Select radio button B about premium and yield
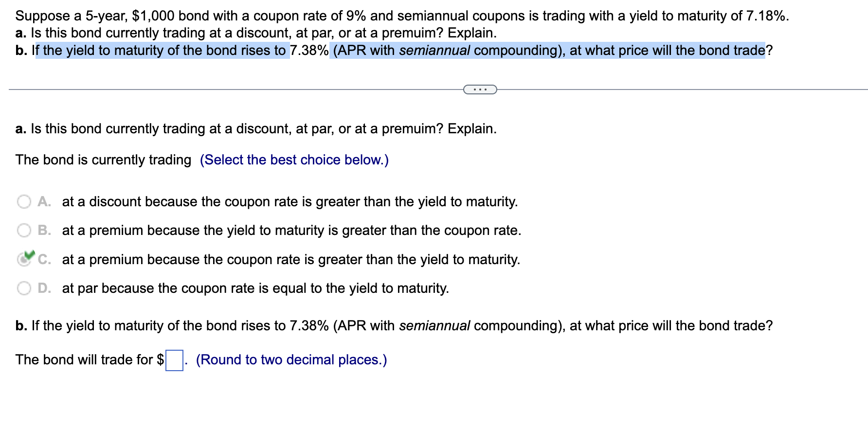The width and height of the screenshot is (868, 430). [x=24, y=230]
